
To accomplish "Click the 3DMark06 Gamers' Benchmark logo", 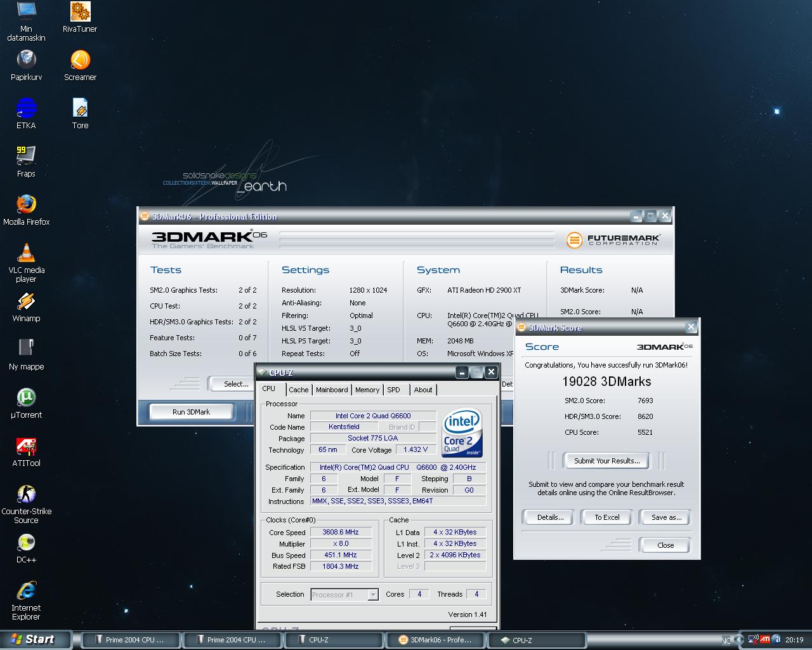I will [x=209, y=239].
